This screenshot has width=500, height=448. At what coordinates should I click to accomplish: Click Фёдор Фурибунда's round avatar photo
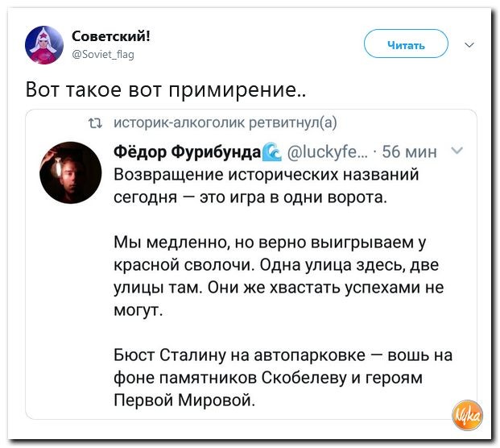[x=71, y=172]
